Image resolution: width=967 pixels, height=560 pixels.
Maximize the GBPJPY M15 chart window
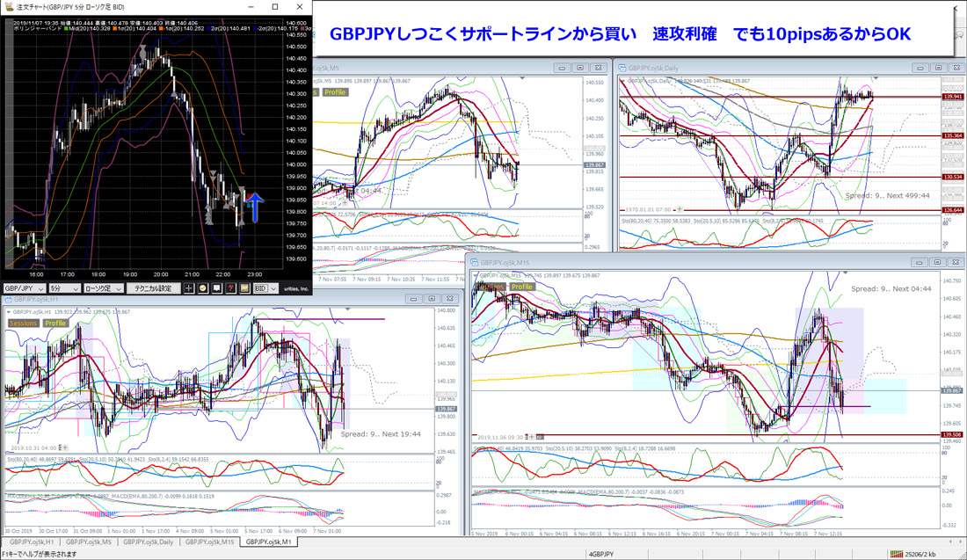pos(937,262)
